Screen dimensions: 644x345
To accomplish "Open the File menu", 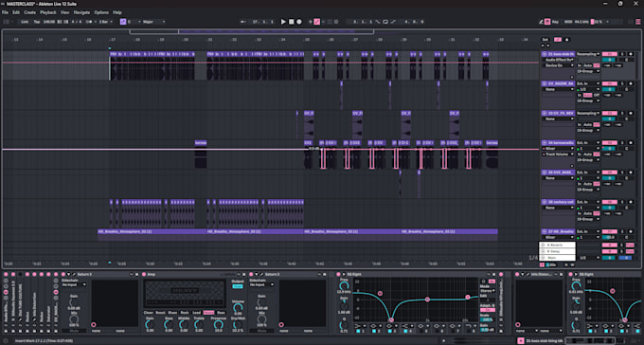I will pos(5,12).
